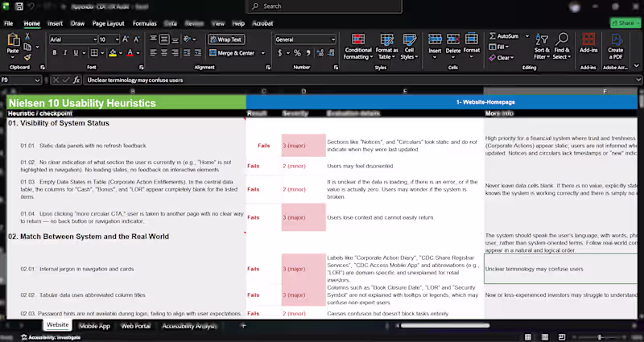Viewport: 644px width, 342px height.
Task: Apply Accounting dollar format
Action: coord(280,53)
